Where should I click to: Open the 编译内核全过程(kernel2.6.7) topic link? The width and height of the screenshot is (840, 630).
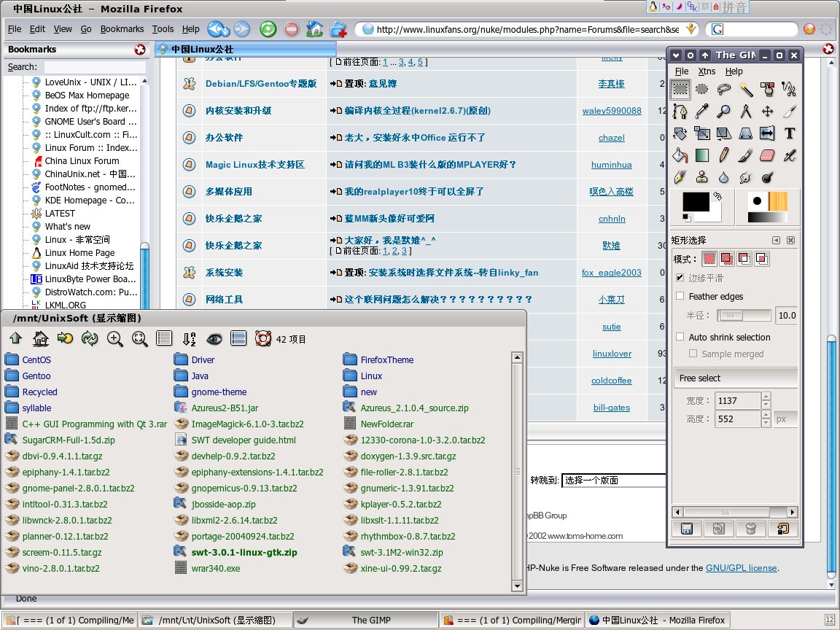417,111
